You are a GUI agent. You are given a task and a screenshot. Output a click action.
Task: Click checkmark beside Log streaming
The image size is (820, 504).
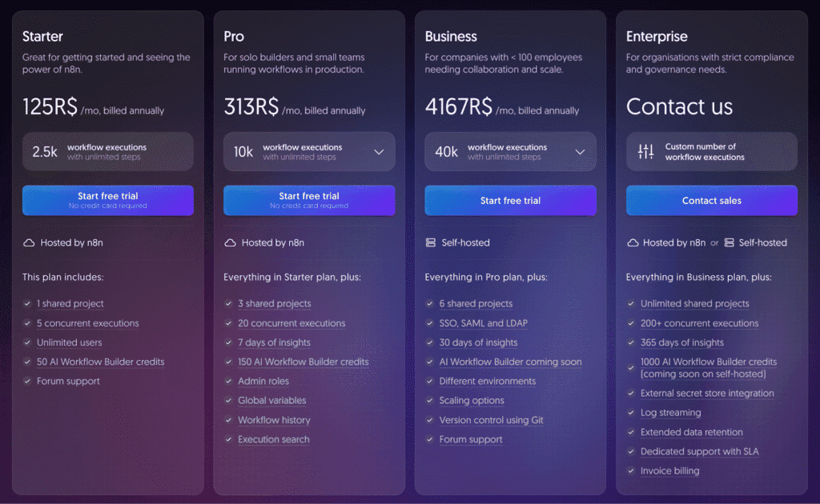tap(631, 413)
